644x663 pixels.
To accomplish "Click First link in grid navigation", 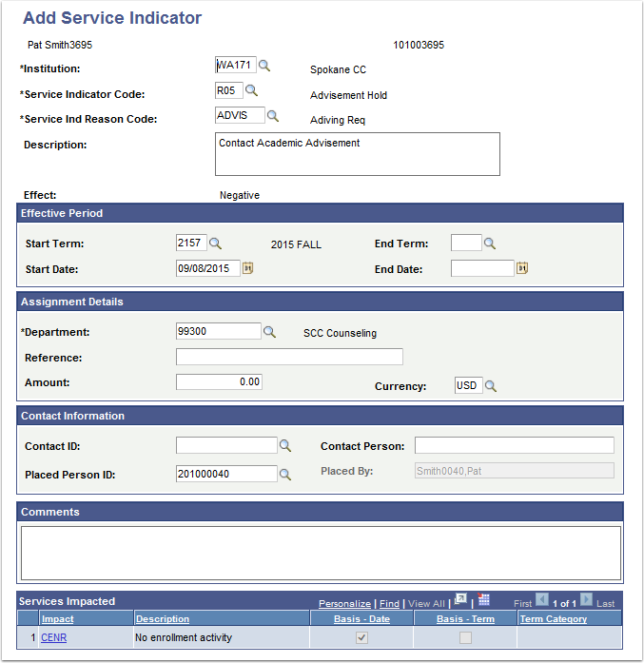I will pyautogui.click(x=522, y=604).
